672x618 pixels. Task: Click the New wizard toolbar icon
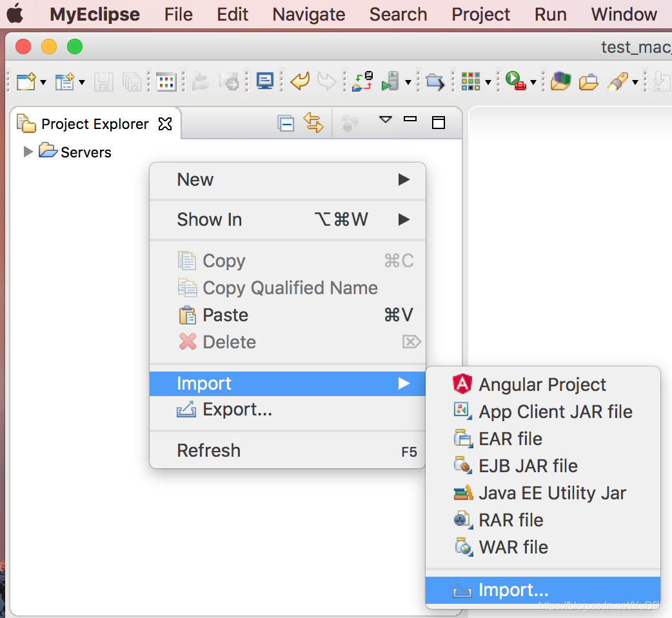26,81
